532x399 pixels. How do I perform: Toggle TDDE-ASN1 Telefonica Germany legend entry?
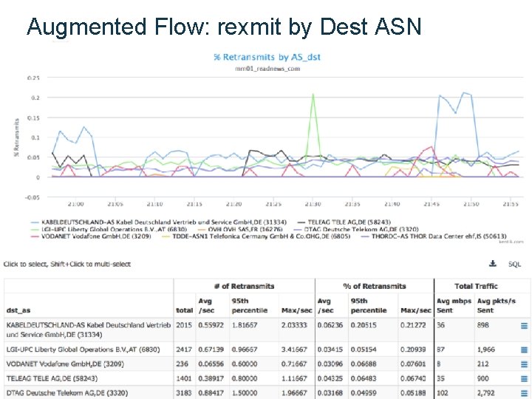(x=256, y=236)
